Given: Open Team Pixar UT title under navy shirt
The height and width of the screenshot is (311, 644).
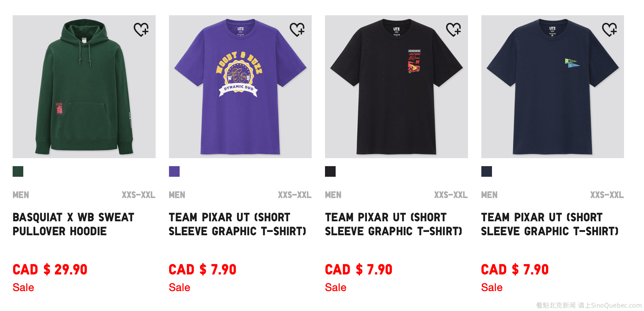Looking at the screenshot, I should pos(550,224).
